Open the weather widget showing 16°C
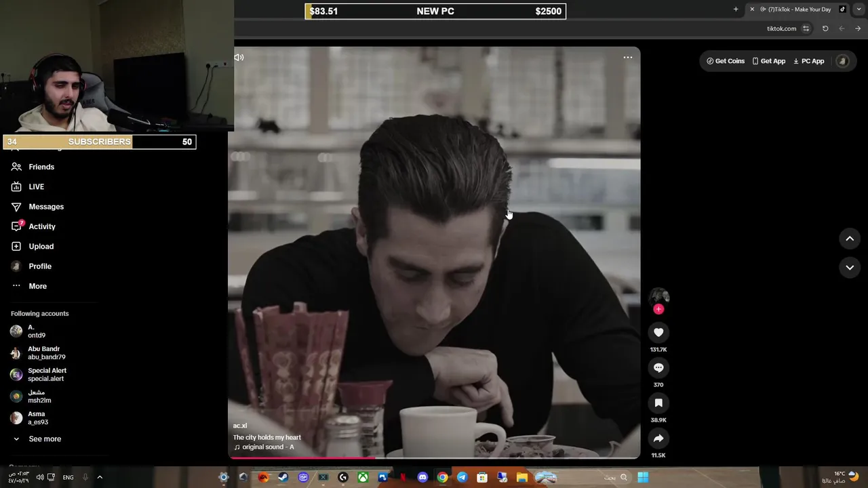868x488 pixels. coord(841,477)
